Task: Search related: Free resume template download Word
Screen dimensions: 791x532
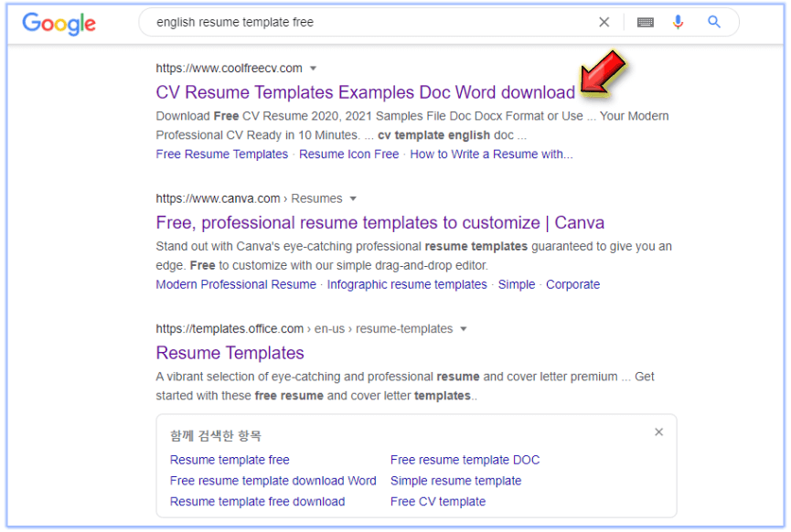Action: [273, 481]
